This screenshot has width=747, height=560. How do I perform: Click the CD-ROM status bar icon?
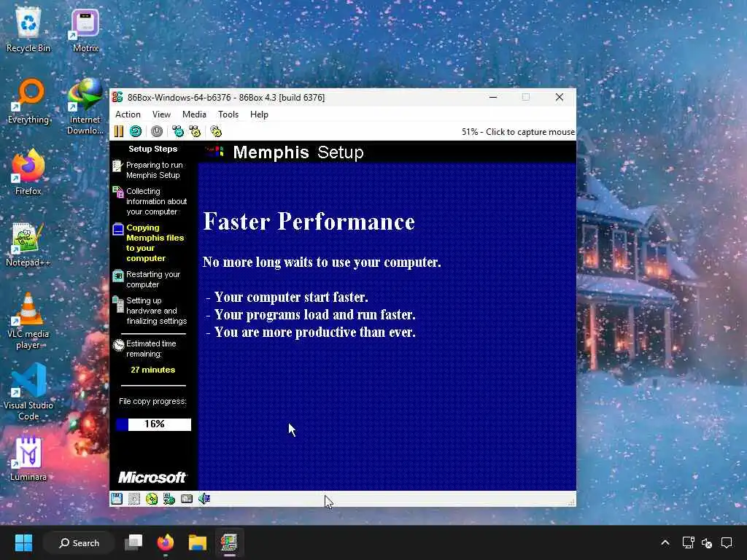pyautogui.click(x=152, y=499)
